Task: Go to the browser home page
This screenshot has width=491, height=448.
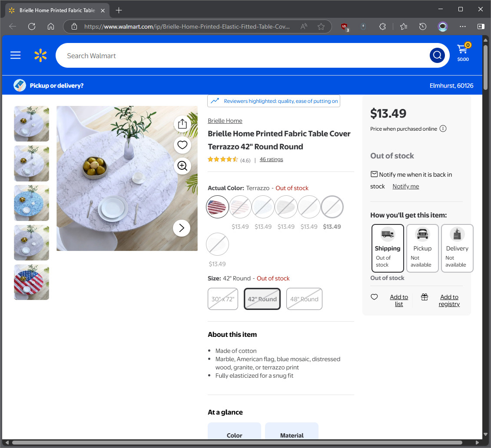Action: 51,26
